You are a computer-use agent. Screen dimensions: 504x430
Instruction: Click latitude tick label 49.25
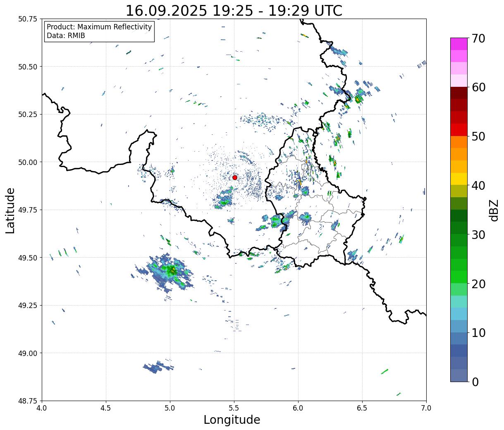point(27,306)
